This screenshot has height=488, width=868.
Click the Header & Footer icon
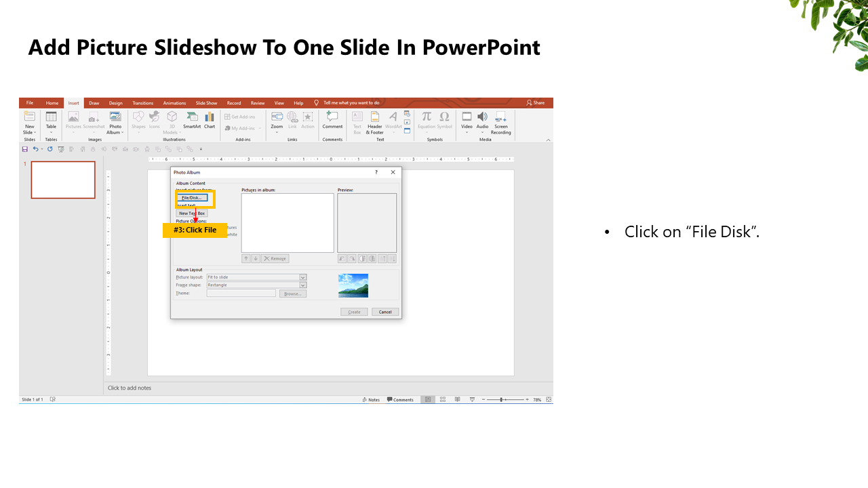tap(375, 117)
